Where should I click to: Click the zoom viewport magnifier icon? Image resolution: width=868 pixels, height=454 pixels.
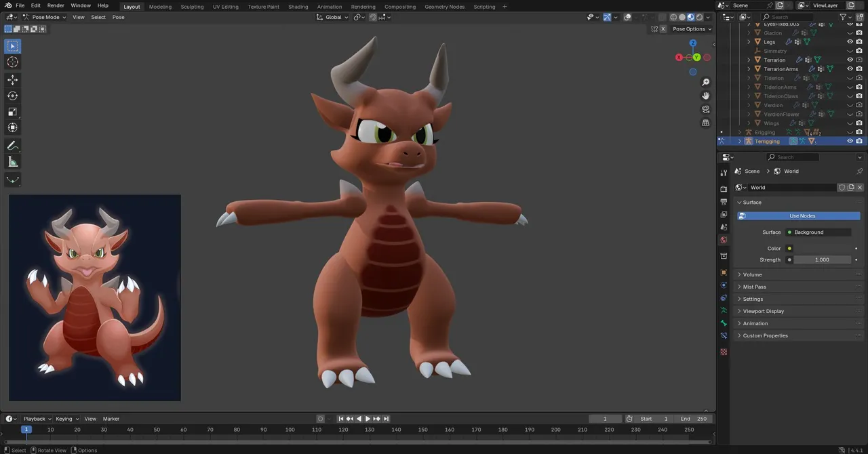point(706,83)
